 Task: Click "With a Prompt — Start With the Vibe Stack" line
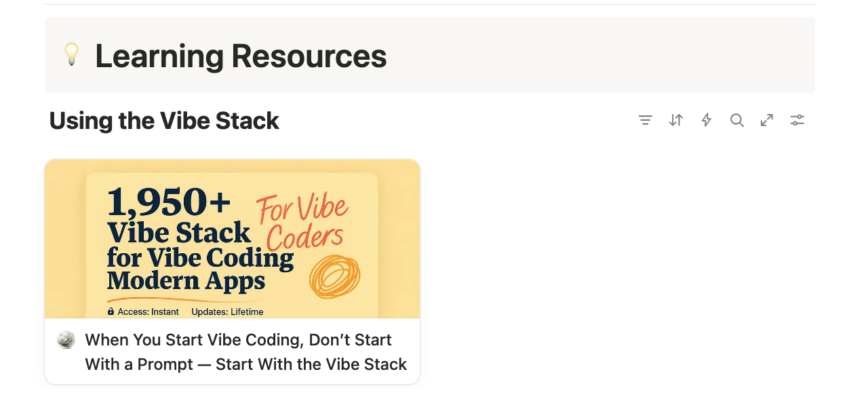click(x=245, y=364)
